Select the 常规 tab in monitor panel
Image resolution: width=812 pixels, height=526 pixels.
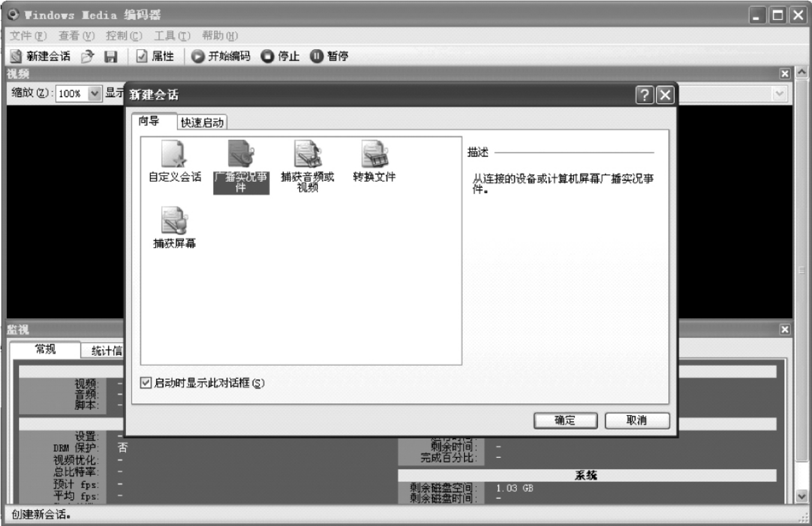click(45, 350)
